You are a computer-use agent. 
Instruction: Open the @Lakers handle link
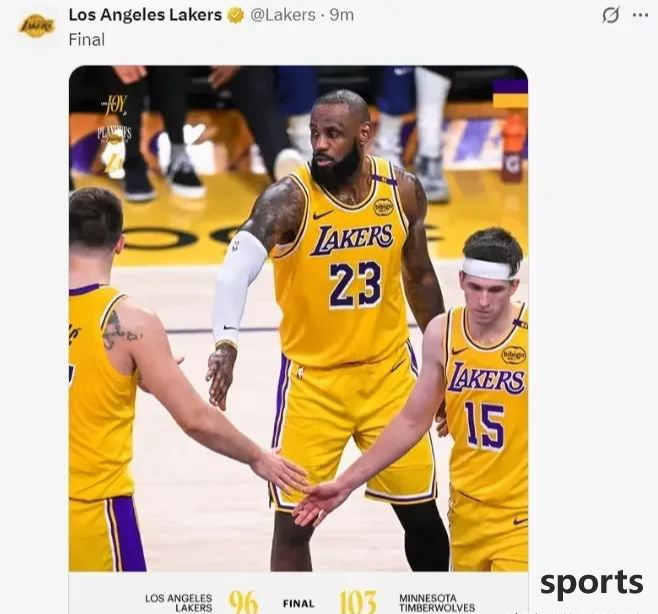coord(282,15)
